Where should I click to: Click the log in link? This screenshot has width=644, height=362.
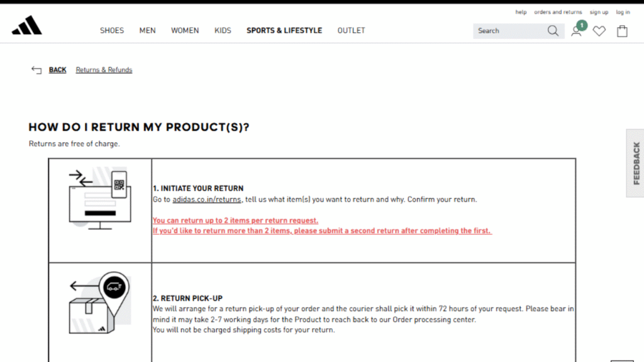pos(623,12)
